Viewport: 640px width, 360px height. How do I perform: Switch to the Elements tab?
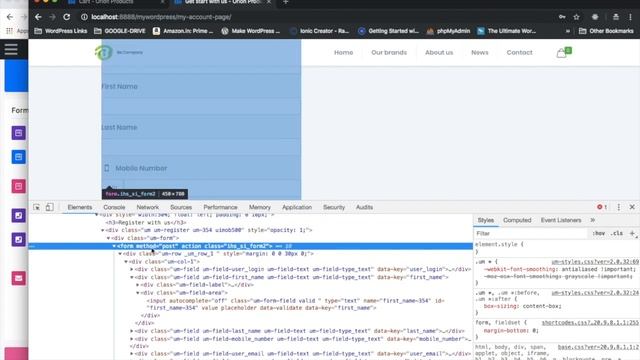tap(80, 207)
